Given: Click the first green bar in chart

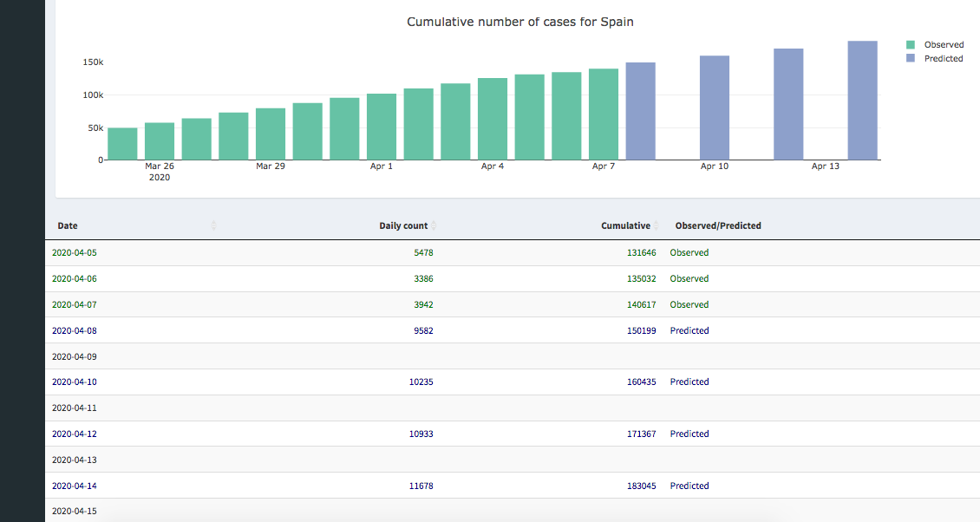Looking at the screenshot, I should pyautogui.click(x=122, y=143).
